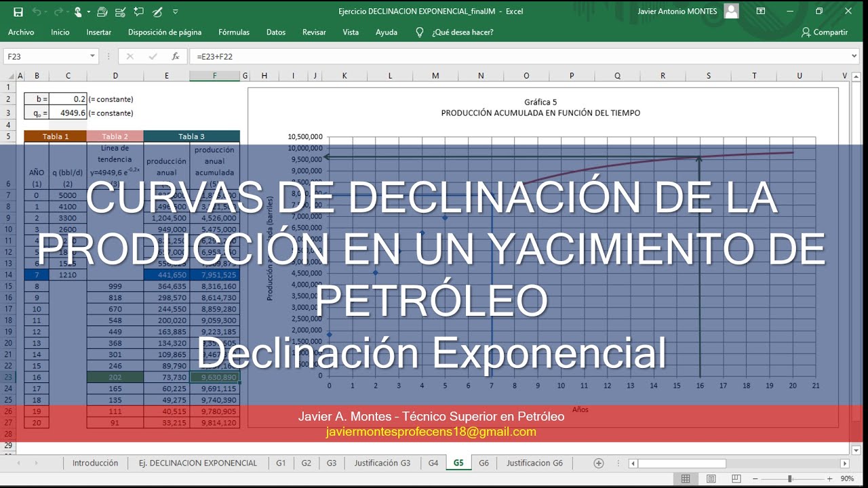Select column header F
The image size is (868, 488).
pos(215,76)
